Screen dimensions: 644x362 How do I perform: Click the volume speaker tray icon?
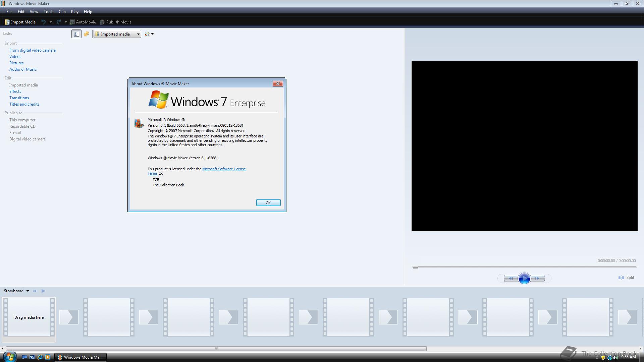(615, 358)
